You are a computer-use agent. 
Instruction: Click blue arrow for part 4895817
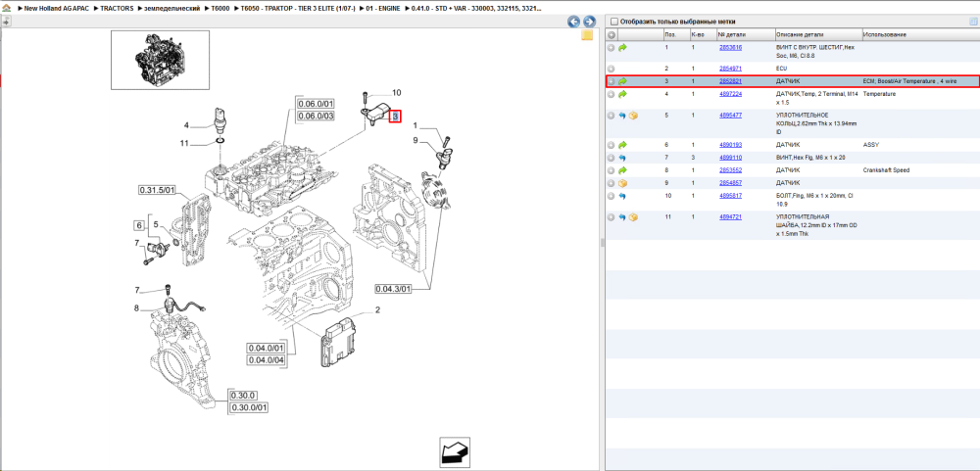[x=622, y=196]
